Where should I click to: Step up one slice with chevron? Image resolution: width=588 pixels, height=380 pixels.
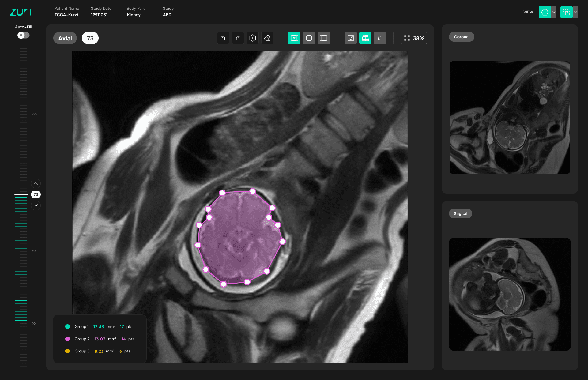(36, 183)
